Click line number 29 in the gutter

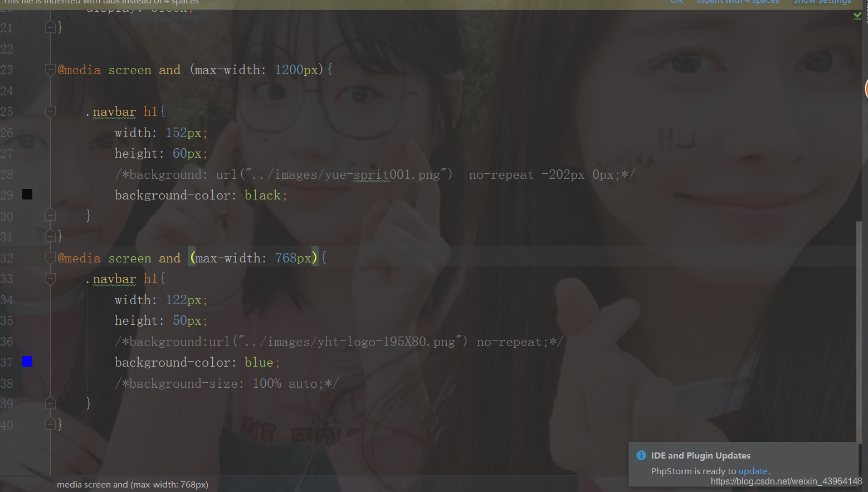(x=7, y=195)
